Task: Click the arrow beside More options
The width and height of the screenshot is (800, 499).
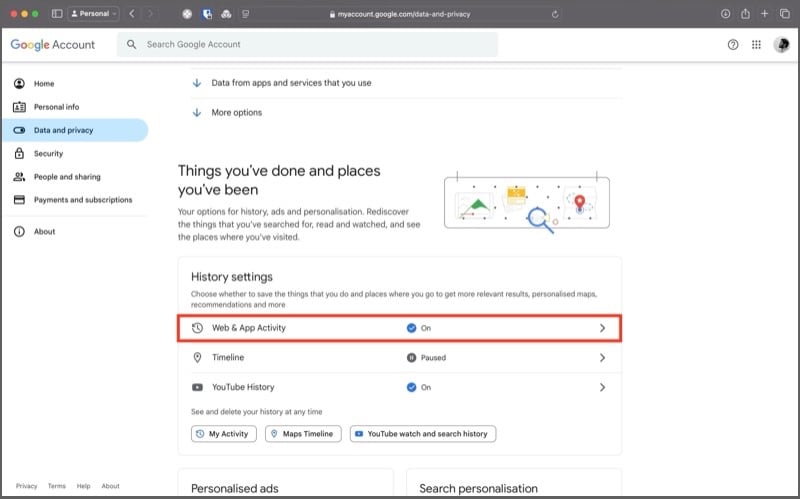Action: point(197,112)
